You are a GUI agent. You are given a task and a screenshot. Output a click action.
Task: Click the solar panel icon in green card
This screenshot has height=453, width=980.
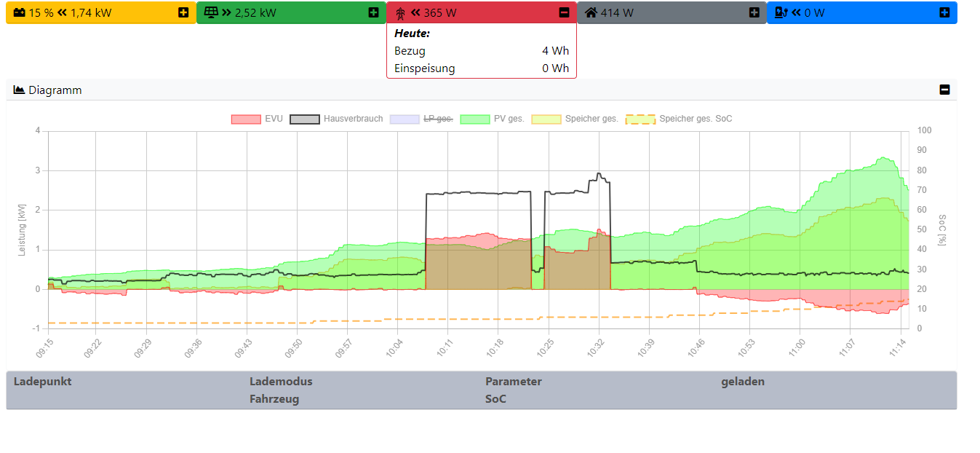point(211,12)
